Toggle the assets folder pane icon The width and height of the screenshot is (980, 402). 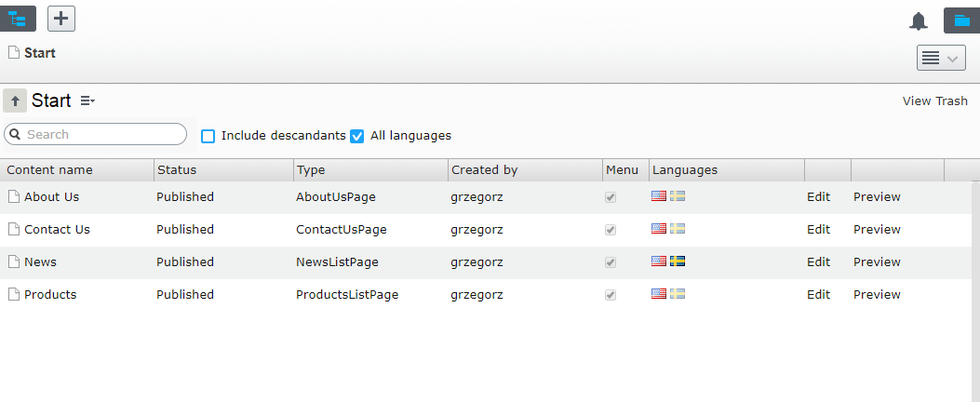pyautogui.click(x=961, y=20)
